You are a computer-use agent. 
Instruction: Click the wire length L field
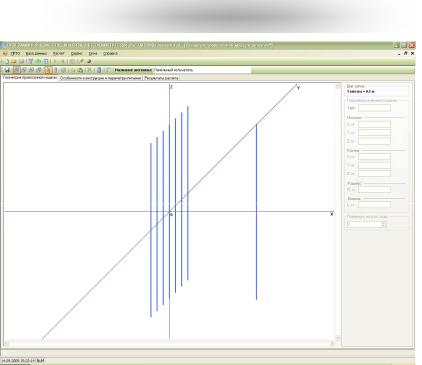[374, 205]
